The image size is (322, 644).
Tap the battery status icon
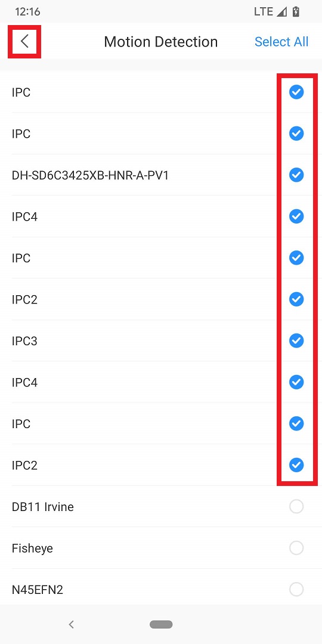click(x=296, y=11)
